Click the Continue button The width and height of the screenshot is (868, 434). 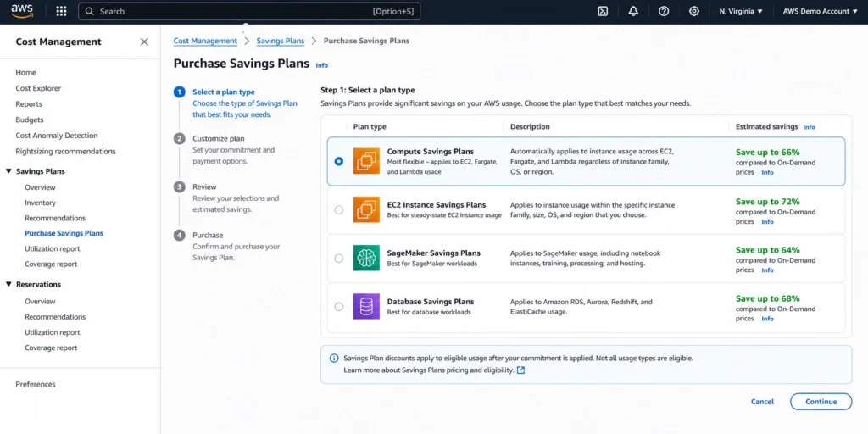click(x=821, y=402)
